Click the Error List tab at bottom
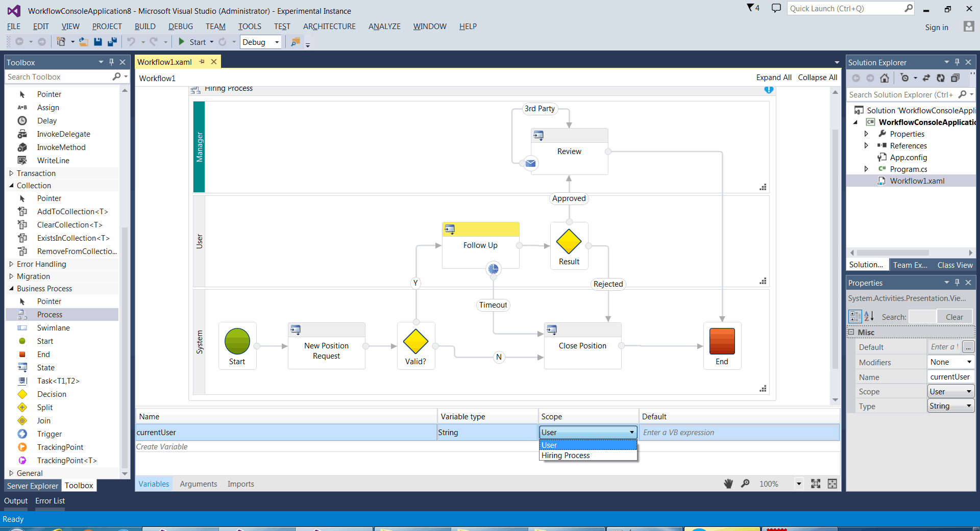The width and height of the screenshot is (980, 531). tap(50, 501)
